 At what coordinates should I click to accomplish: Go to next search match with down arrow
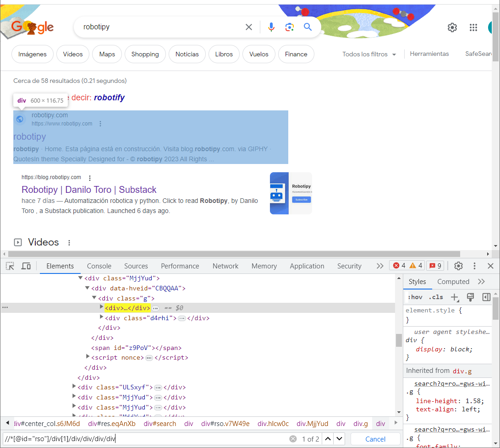coord(339,438)
